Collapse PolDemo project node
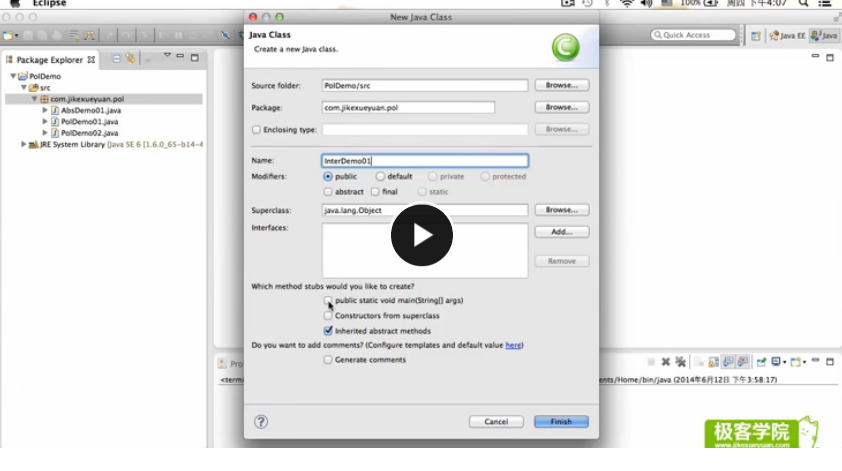This screenshot has height=471, width=842. pyautogui.click(x=13, y=76)
